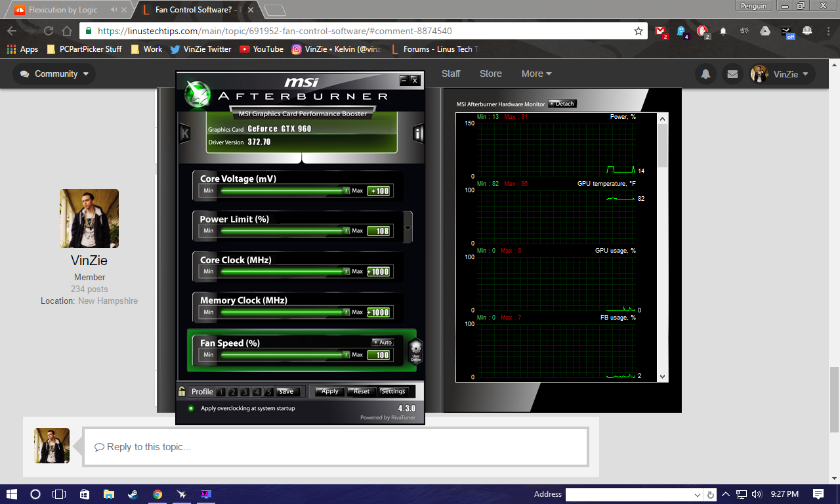Open Steam from the taskbar

point(133,494)
